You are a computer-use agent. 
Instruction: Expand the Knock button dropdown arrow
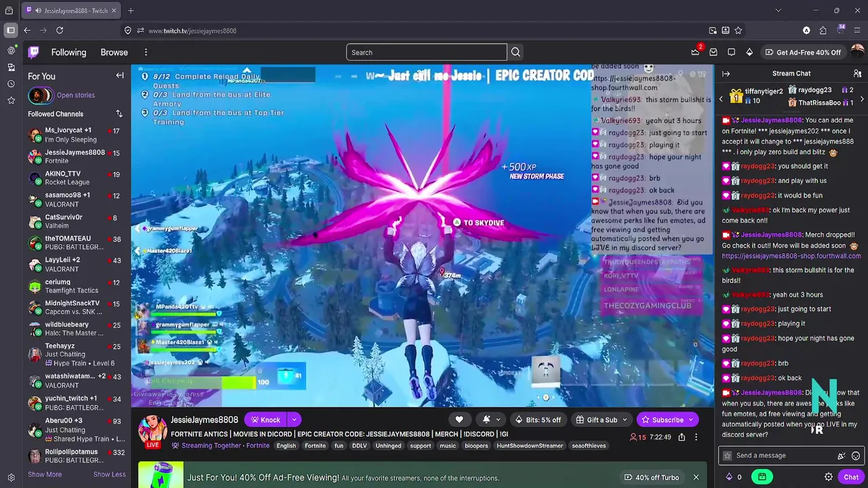[294, 420]
